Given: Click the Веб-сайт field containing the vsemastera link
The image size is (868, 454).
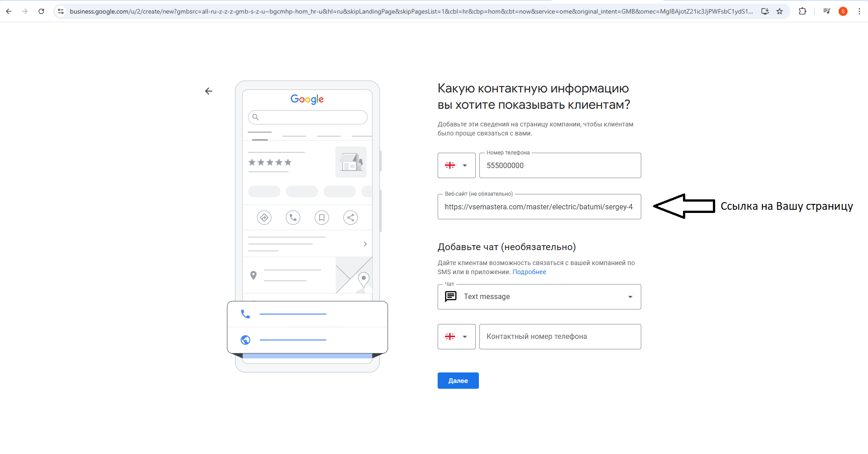Looking at the screenshot, I should (x=539, y=207).
